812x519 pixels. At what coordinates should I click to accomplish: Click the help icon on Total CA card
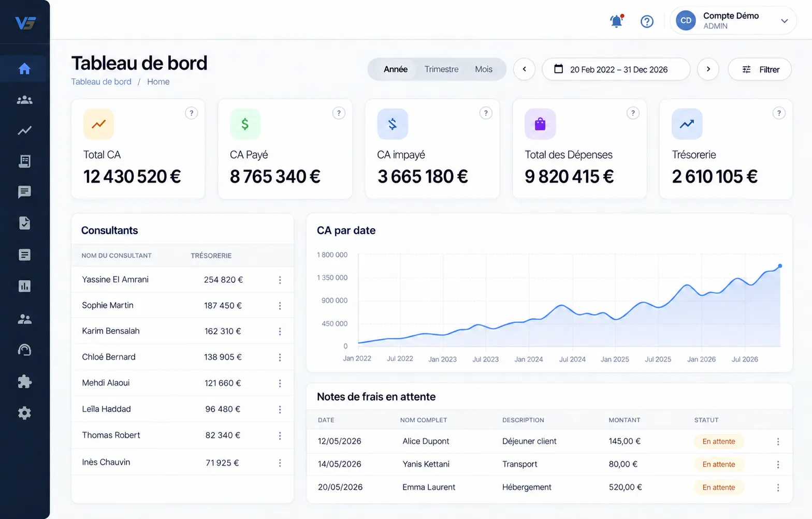192,113
